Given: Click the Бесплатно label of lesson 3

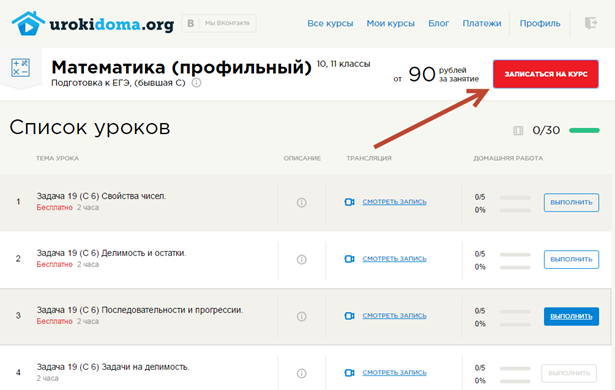Looking at the screenshot, I should (x=55, y=321).
